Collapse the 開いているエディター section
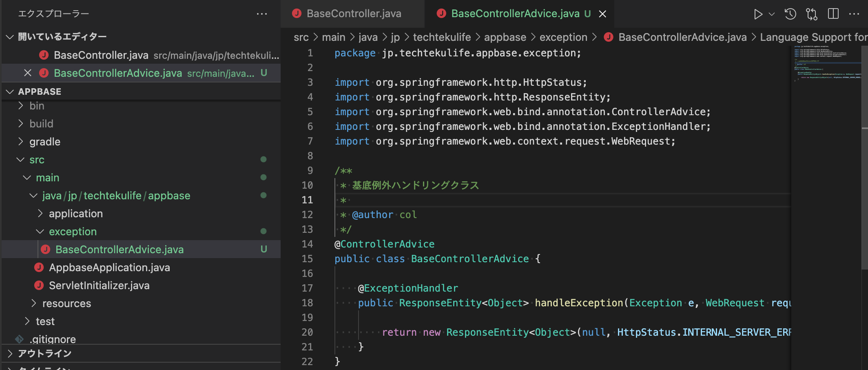Viewport: 868px width, 370px height. pyautogui.click(x=141, y=37)
